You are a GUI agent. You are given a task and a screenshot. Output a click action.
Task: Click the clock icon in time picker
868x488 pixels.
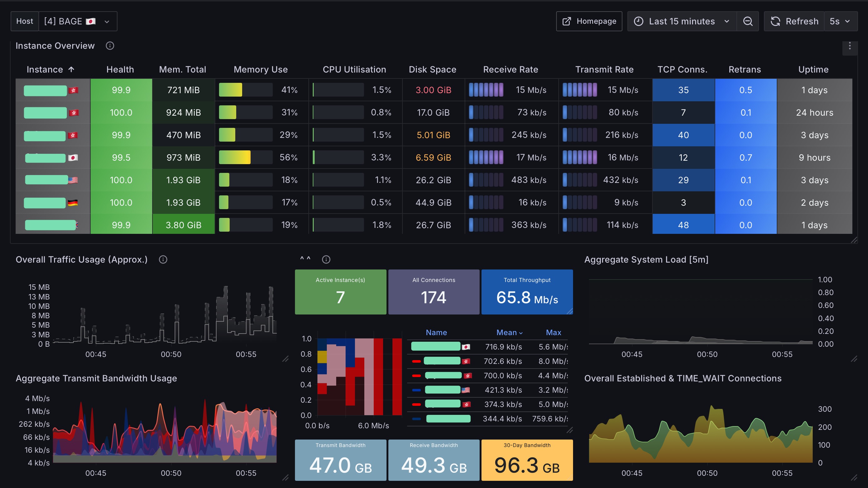[x=639, y=21]
